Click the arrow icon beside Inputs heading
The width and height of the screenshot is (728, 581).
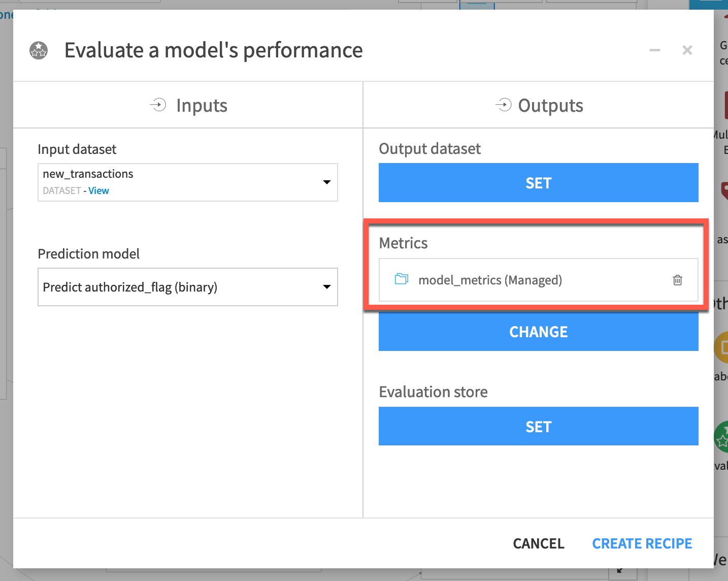click(x=158, y=105)
